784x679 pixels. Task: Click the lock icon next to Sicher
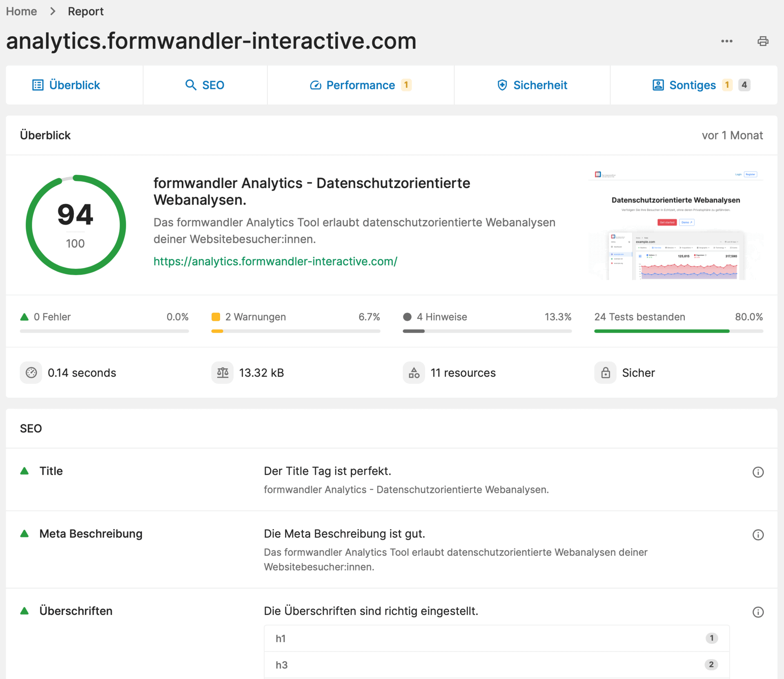(x=605, y=372)
